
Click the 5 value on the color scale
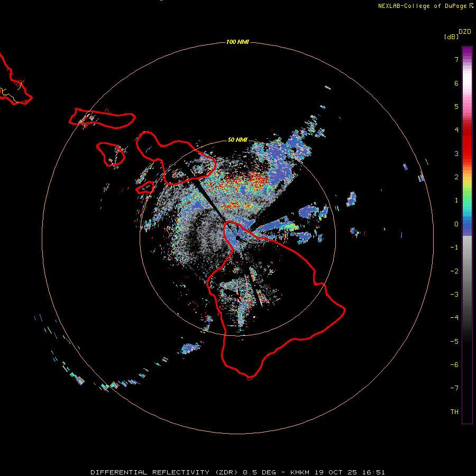click(x=456, y=106)
